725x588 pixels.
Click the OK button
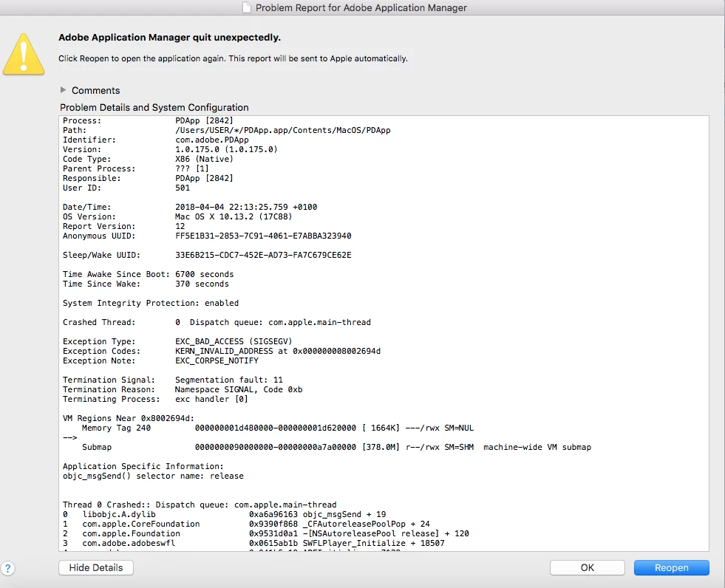[588, 567]
